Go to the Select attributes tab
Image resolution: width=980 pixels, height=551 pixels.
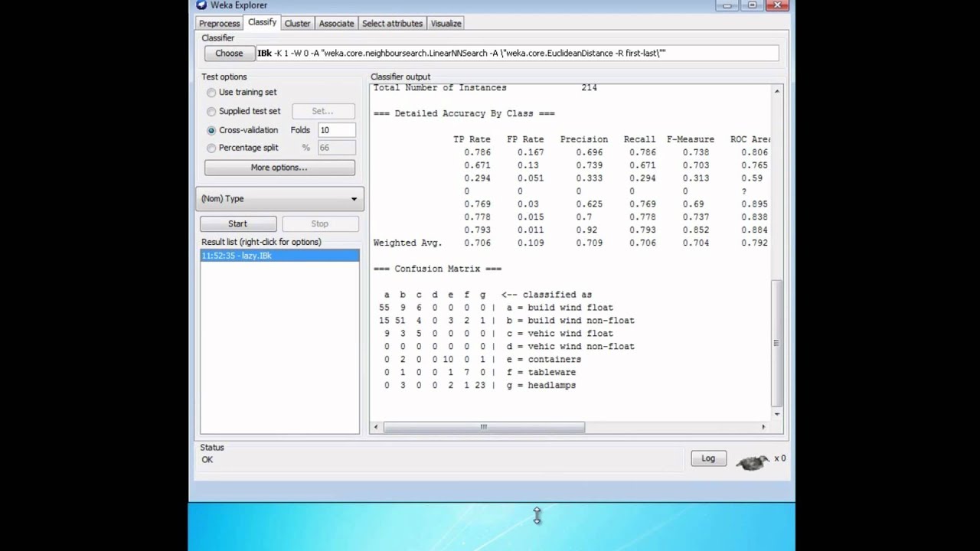pos(392,24)
